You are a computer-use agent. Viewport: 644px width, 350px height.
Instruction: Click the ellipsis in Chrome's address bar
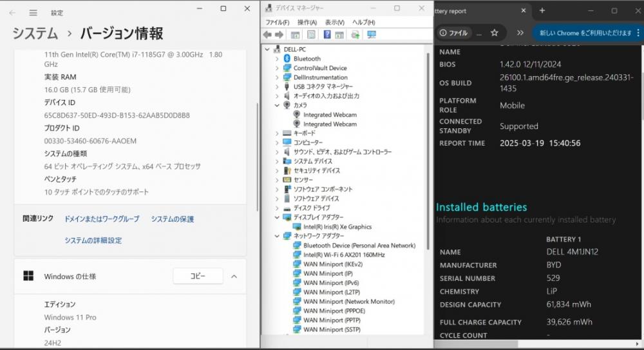pos(479,34)
